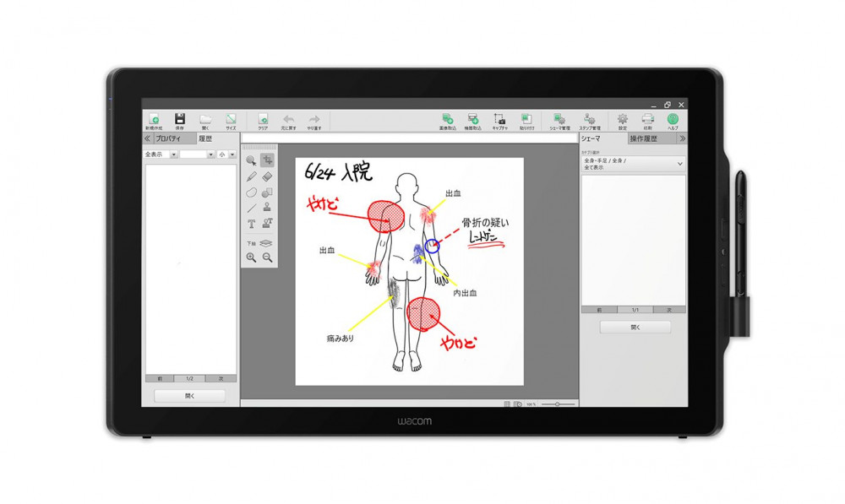Expand the right panel double chevron

[682, 139]
